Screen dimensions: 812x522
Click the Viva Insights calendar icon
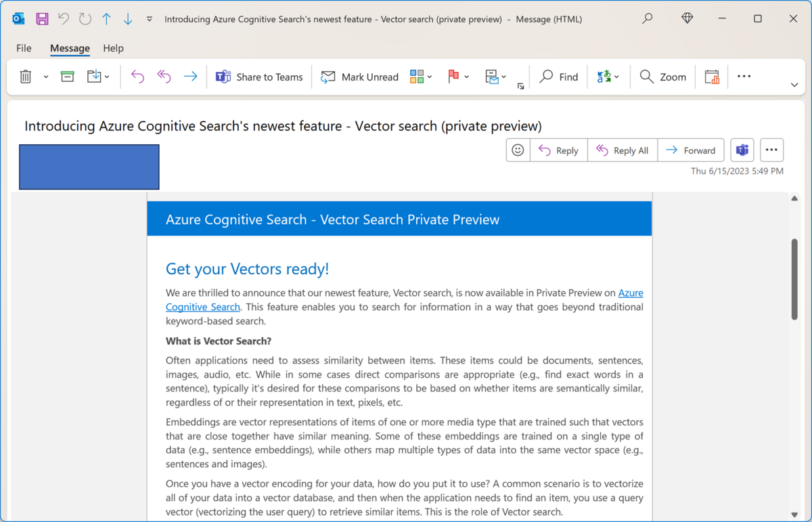click(712, 77)
